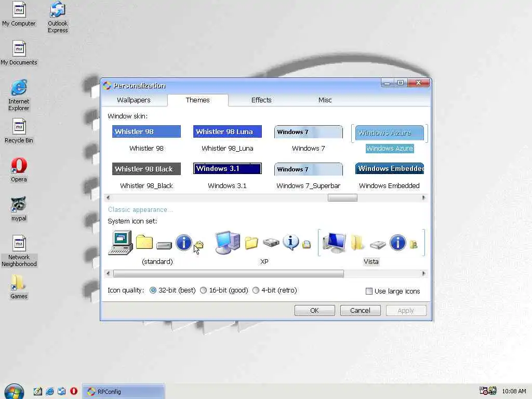
Task: Open the mypal raccoon icon
Action: pyautogui.click(x=19, y=209)
